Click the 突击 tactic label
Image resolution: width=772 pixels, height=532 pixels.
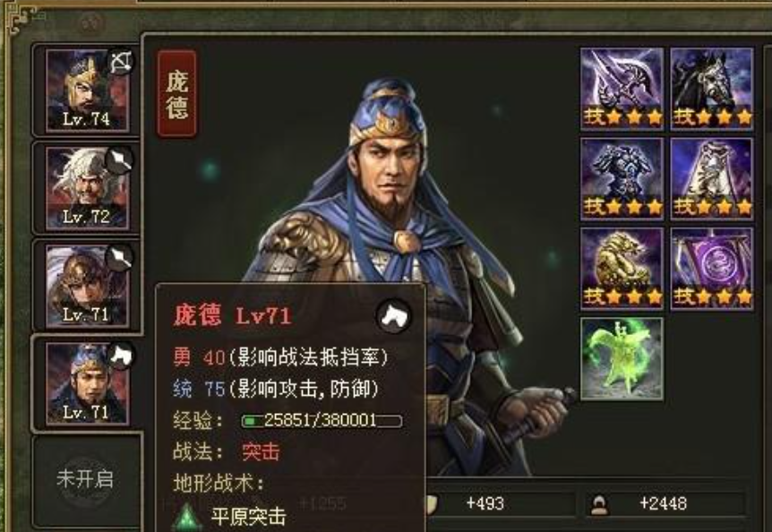pyautogui.click(x=261, y=451)
